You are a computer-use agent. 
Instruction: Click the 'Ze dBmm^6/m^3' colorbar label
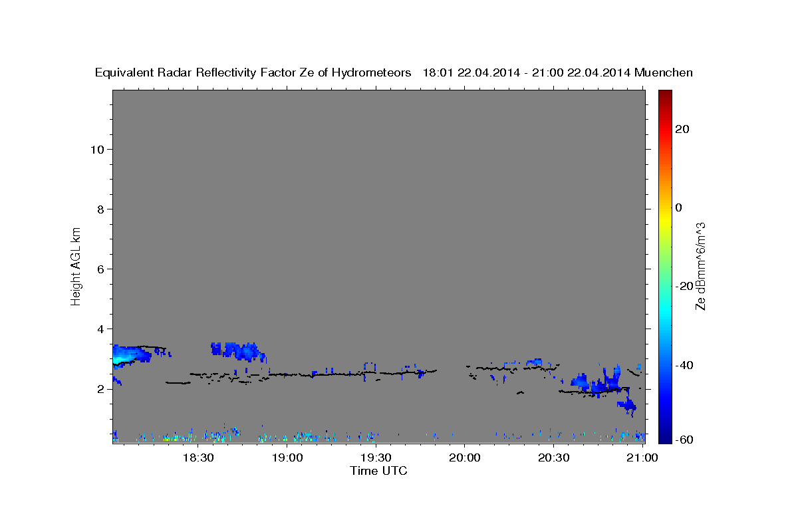pyautogui.click(x=700, y=267)
